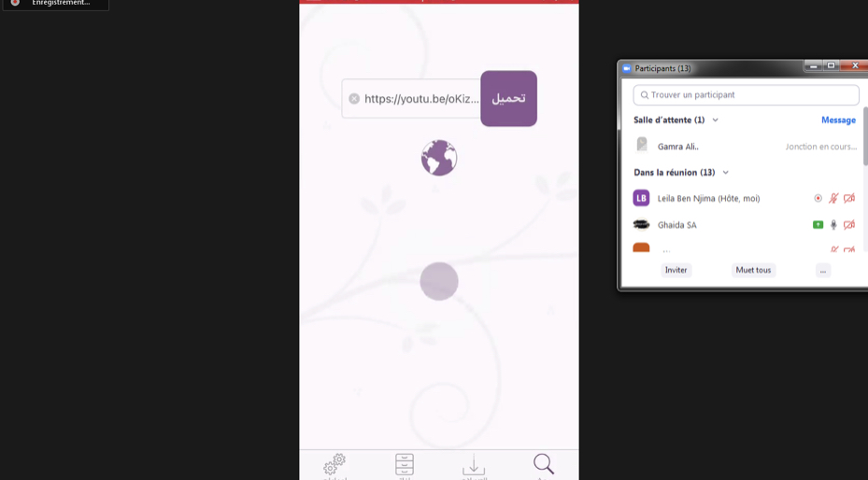The image size is (868, 480).
Task: Click Leila Ben Njima's recording indicator icon
Action: pos(818,198)
